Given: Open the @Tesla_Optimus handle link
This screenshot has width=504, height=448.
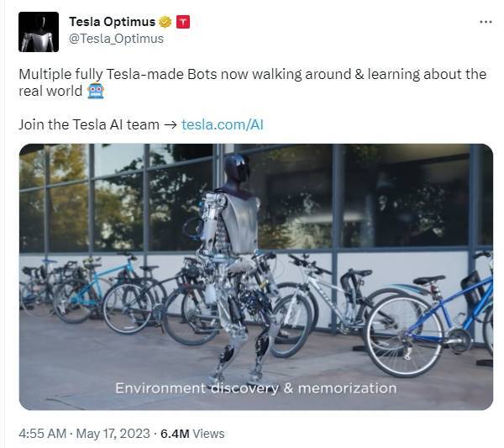Looking at the screenshot, I should (x=116, y=39).
